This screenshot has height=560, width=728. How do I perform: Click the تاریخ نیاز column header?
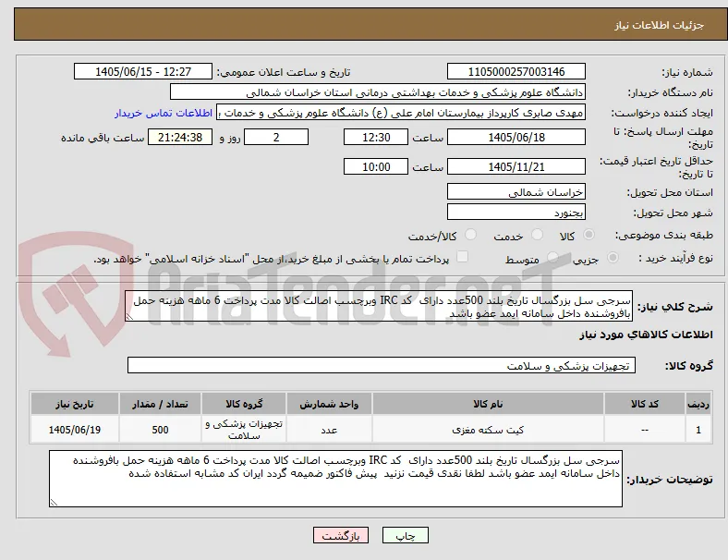point(75,404)
